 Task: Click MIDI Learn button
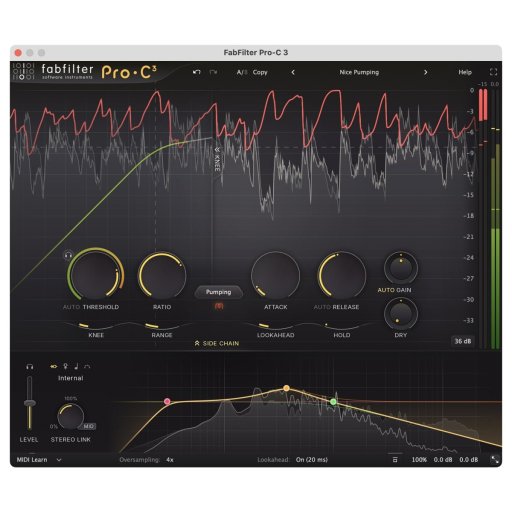click(x=32, y=460)
